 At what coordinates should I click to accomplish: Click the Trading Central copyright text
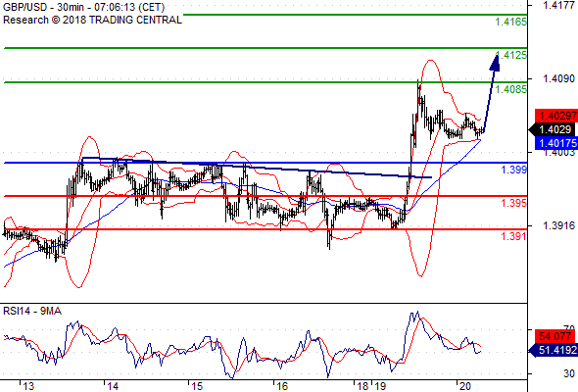click(x=92, y=20)
